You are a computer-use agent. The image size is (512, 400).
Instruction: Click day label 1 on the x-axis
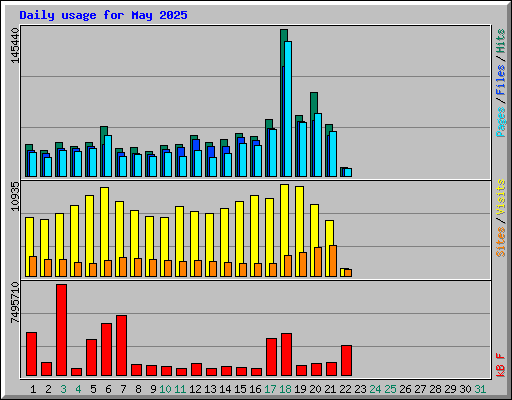point(33,389)
